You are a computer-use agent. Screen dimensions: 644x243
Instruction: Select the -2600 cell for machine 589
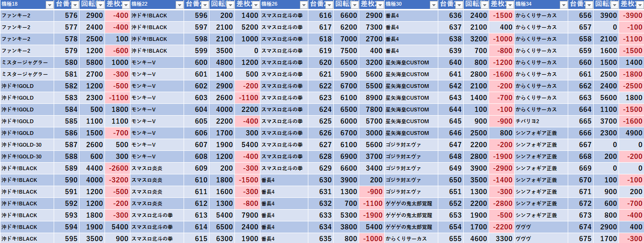[x=117, y=168]
